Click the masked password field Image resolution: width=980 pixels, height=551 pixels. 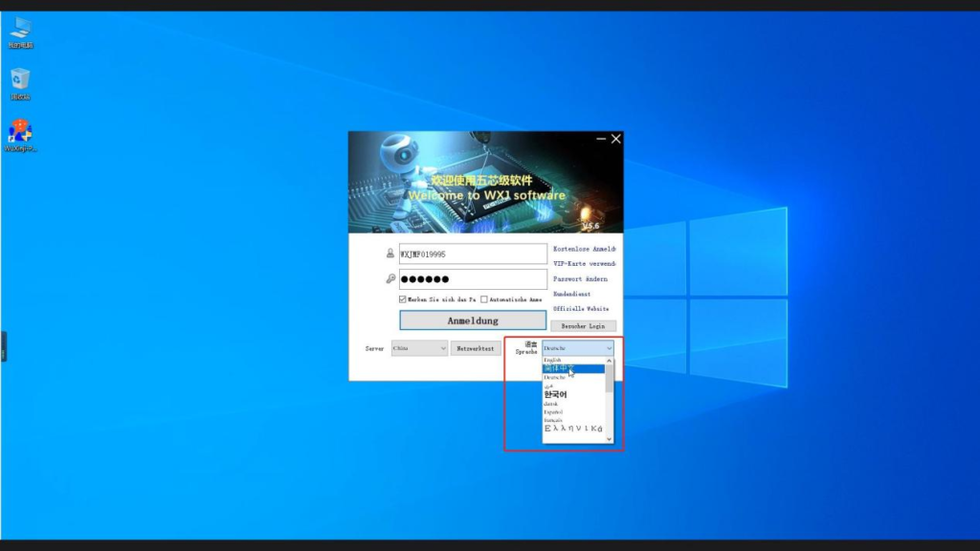click(473, 279)
